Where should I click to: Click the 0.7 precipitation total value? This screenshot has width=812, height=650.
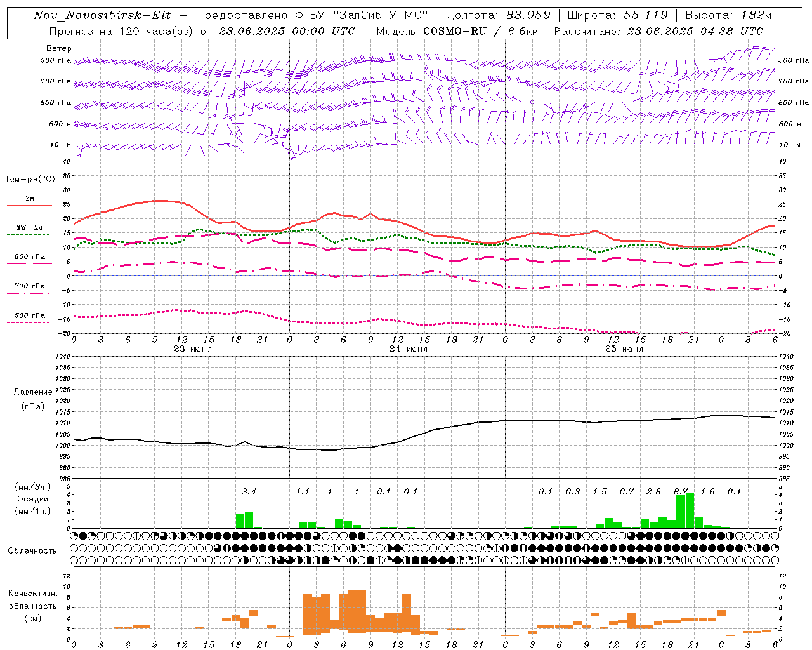[627, 492]
